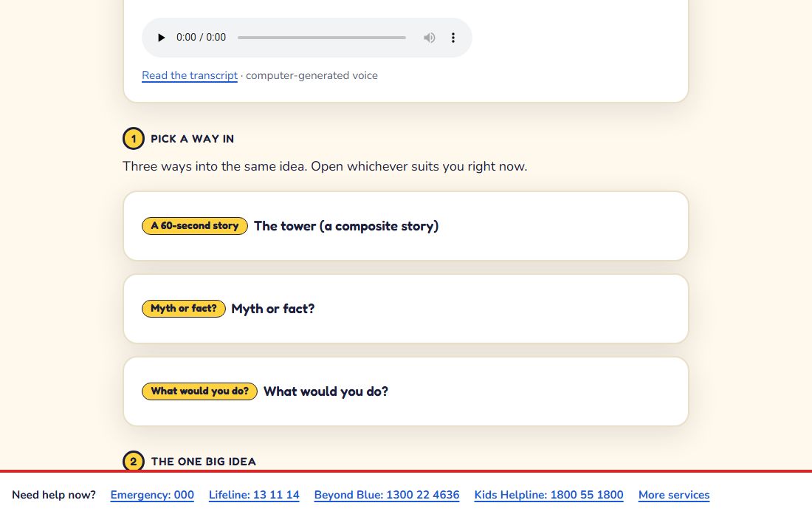Click the Need help now? label
The image size is (812, 517).
coord(54,495)
